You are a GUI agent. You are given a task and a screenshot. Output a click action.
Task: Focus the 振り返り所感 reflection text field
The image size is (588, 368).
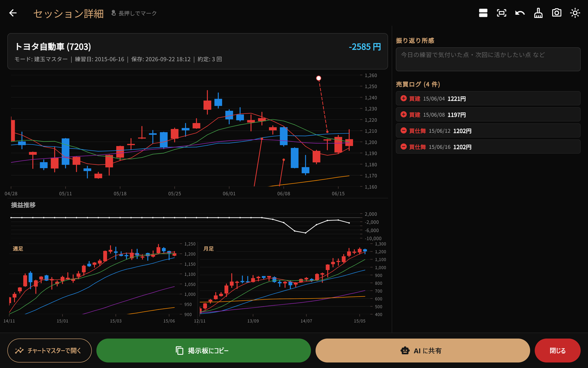click(488, 59)
